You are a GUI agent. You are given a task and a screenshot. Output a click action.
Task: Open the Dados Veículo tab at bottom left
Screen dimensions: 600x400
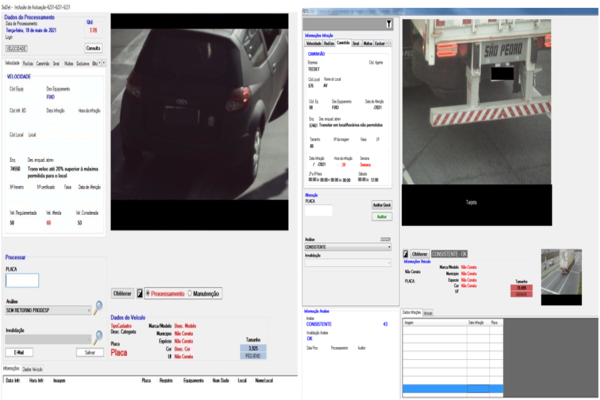pos(31,369)
